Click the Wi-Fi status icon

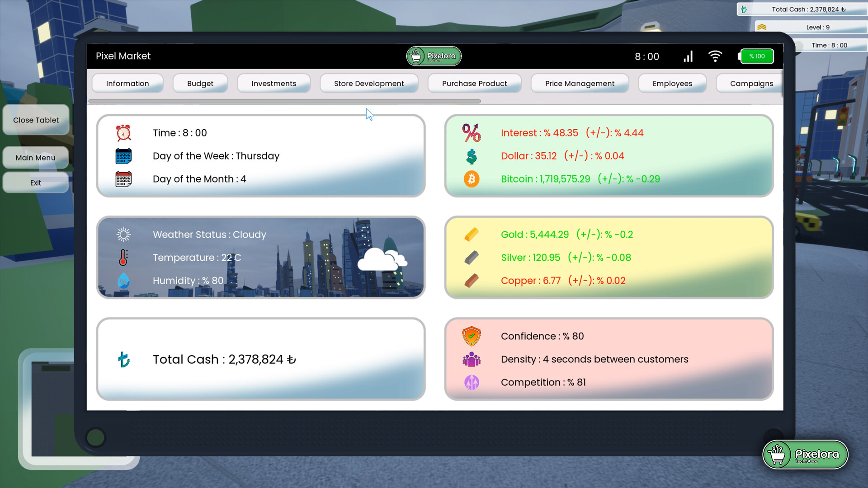[715, 56]
